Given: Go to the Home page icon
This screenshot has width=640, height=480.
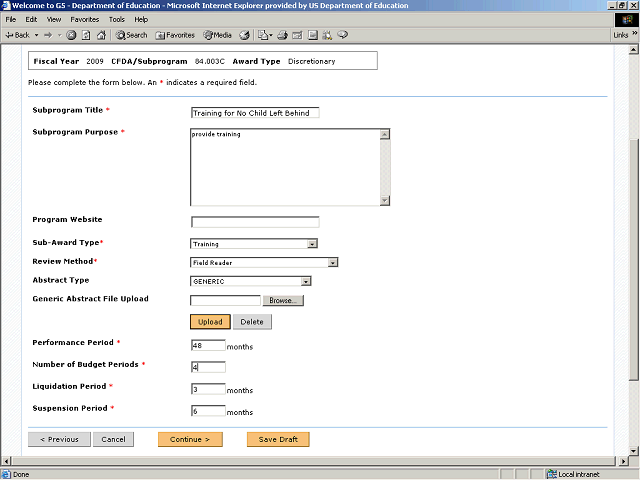Looking at the screenshot, I should pos(101,35).
